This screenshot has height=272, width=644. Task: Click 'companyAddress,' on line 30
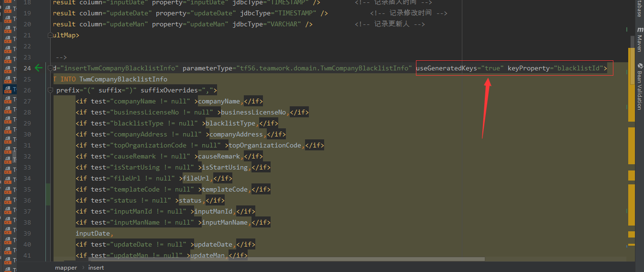[x=238, y=134]
